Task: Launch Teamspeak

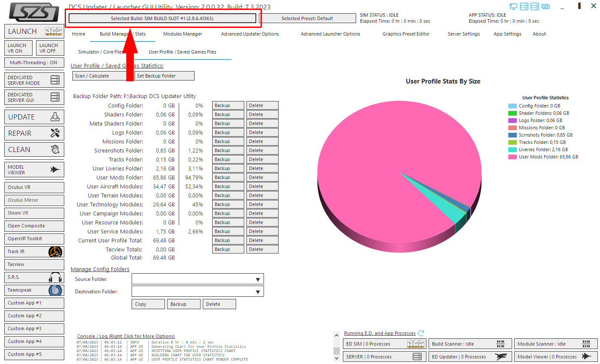Action: click(x=34, y=290)
